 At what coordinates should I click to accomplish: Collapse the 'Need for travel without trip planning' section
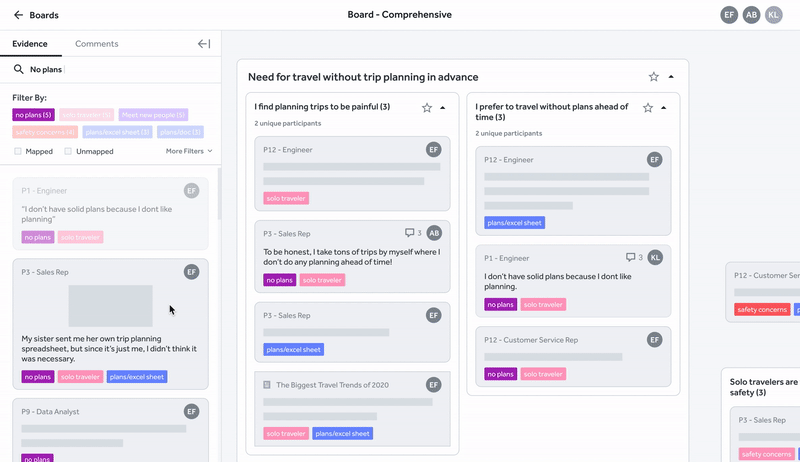671,77
